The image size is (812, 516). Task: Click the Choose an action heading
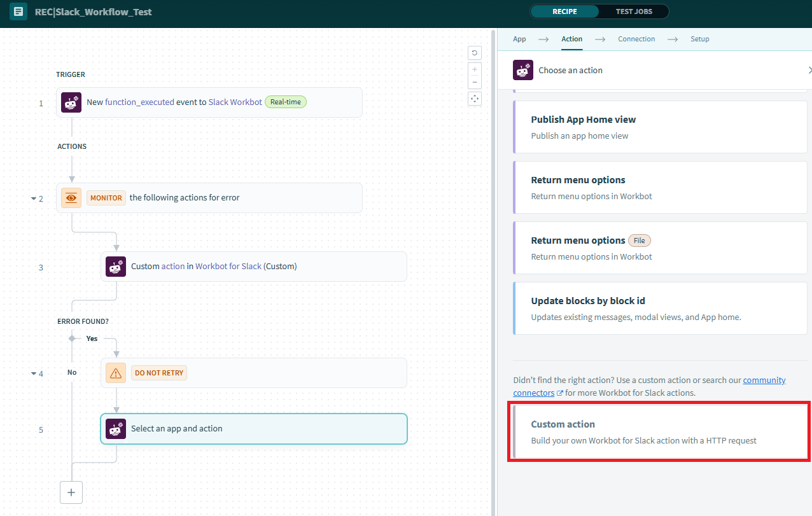tap(570, 70)
